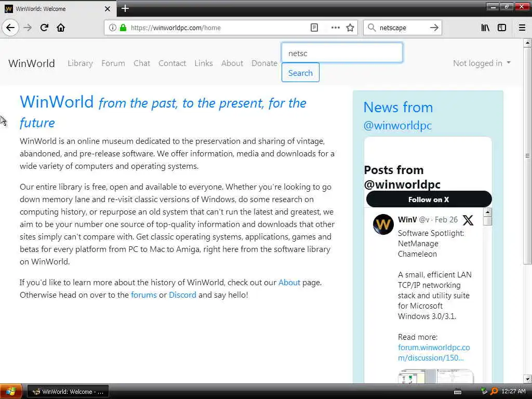Click the green padlock security icon

tap(123, 28)
